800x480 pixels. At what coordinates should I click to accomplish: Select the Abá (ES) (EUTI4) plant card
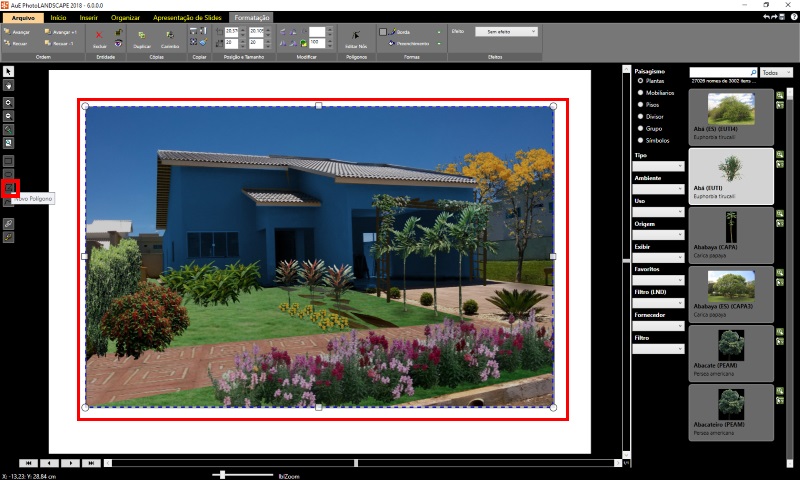tap(731, 117)
